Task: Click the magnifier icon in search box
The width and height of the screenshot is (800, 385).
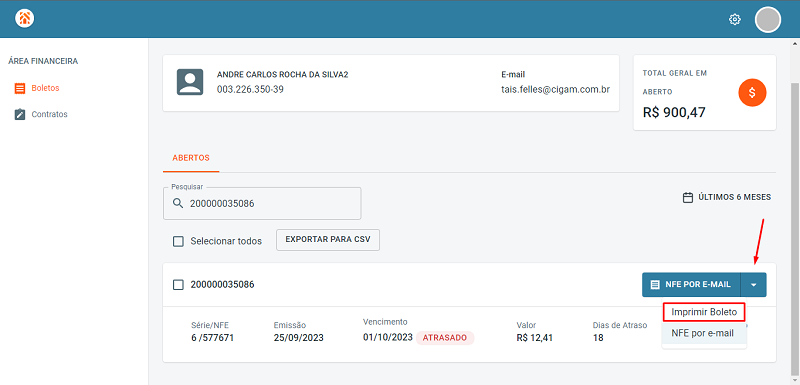Action: 178,203
